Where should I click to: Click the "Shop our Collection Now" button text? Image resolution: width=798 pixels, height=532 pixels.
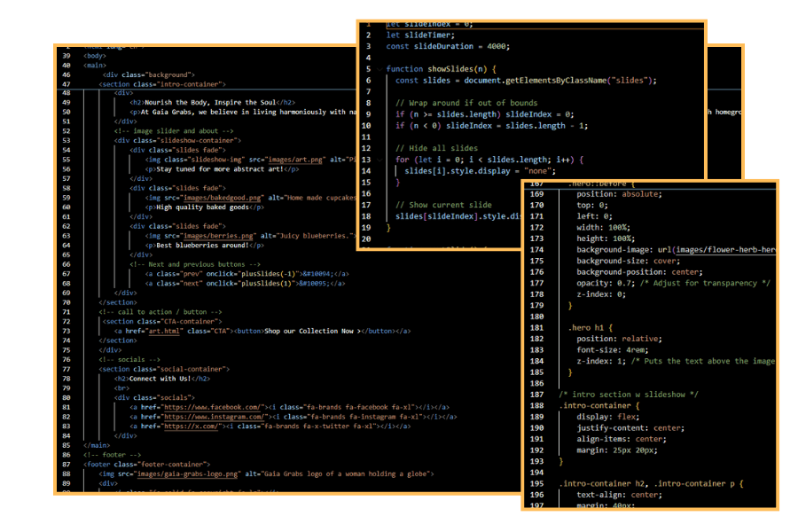tap(309, 331)
